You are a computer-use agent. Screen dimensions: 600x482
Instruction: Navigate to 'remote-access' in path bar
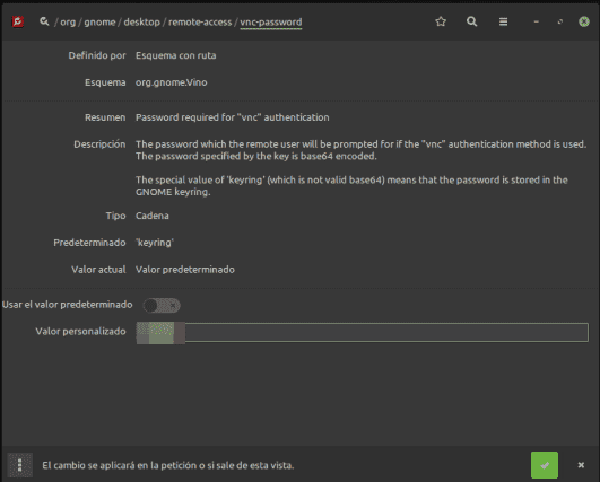click(x=200, y=22)
